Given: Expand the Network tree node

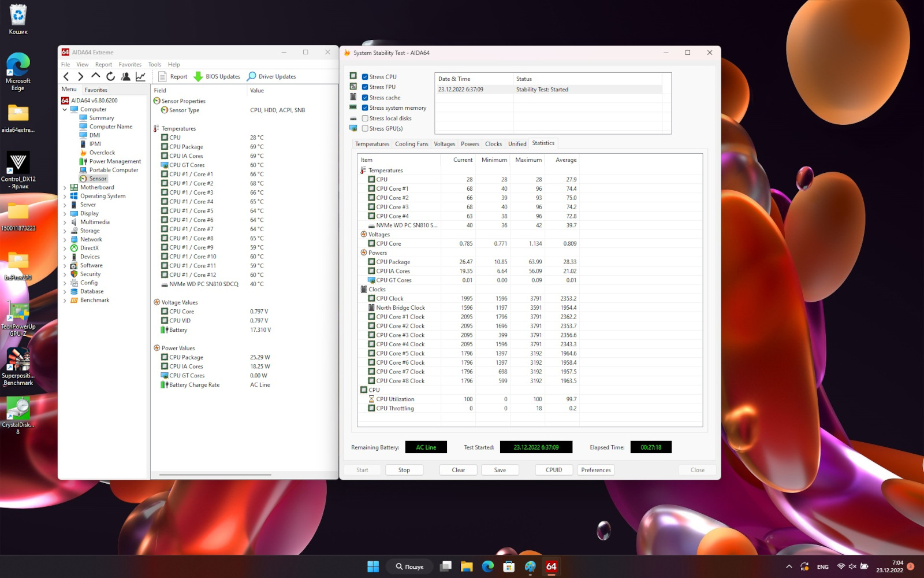Looking at the screenshot, I should [x=65, y=239].
